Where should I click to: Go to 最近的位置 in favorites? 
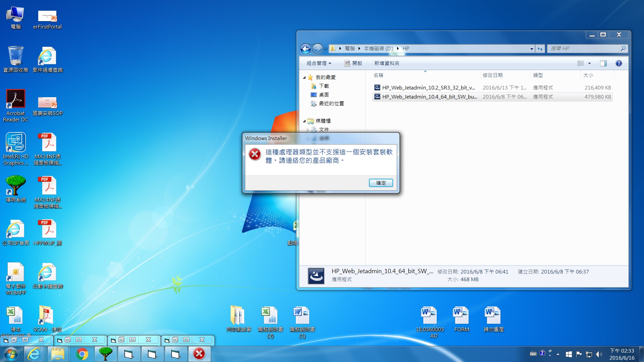pos(328,104)
